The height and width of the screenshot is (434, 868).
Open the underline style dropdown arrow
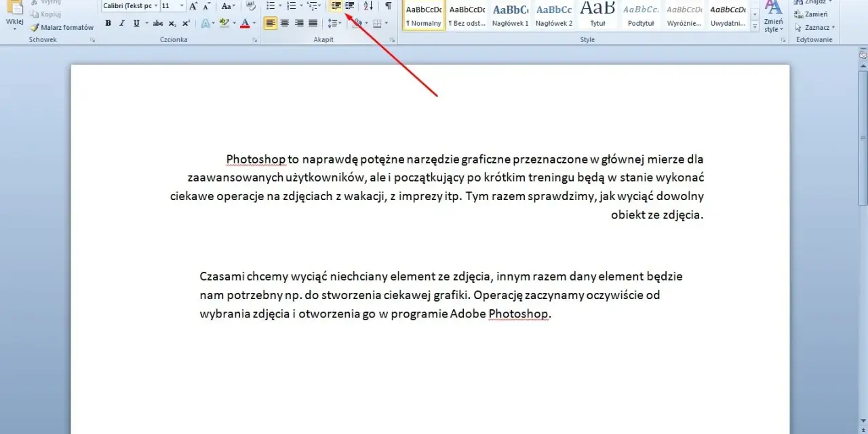coord(146,23)
